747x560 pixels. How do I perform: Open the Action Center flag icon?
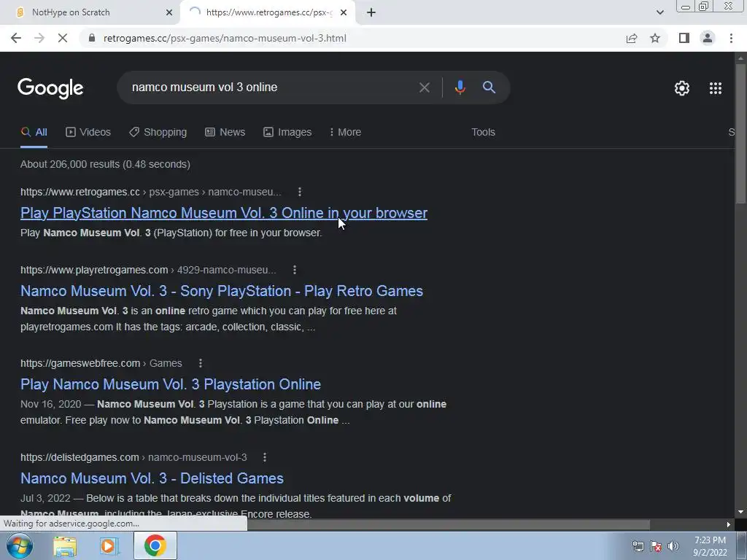click(656, 546)
